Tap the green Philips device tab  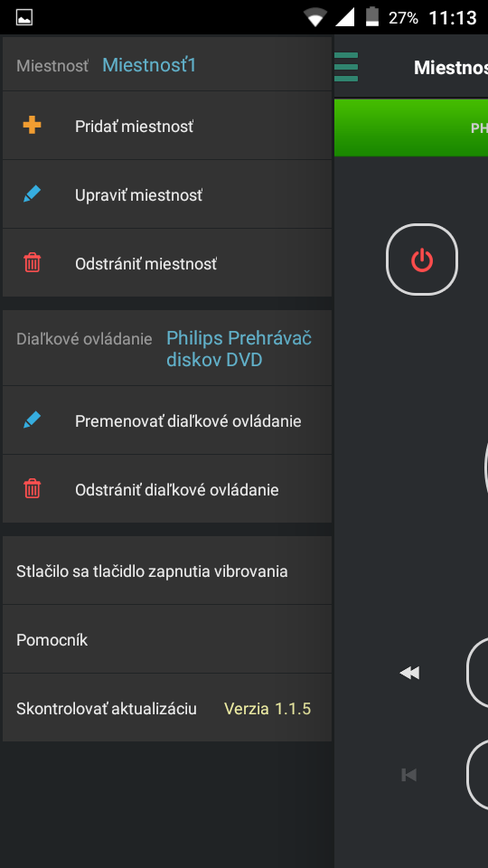(411, 127)
